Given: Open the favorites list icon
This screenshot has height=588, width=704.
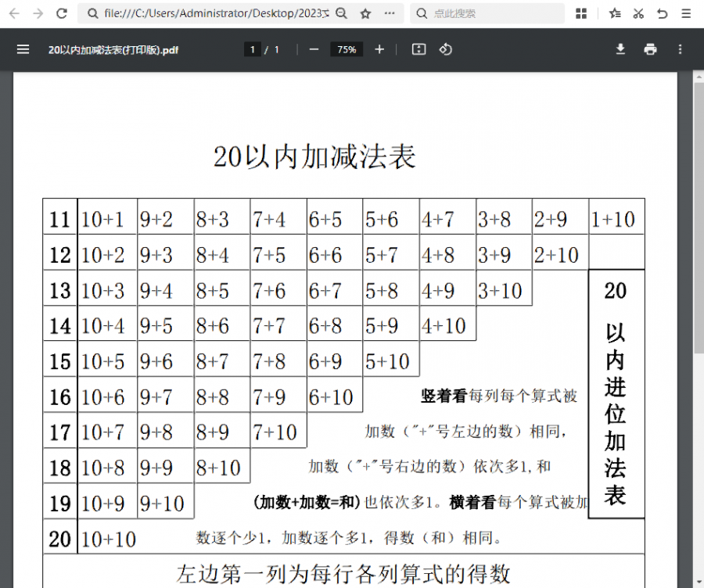Looking at the screenshot, I should [615, 13].
